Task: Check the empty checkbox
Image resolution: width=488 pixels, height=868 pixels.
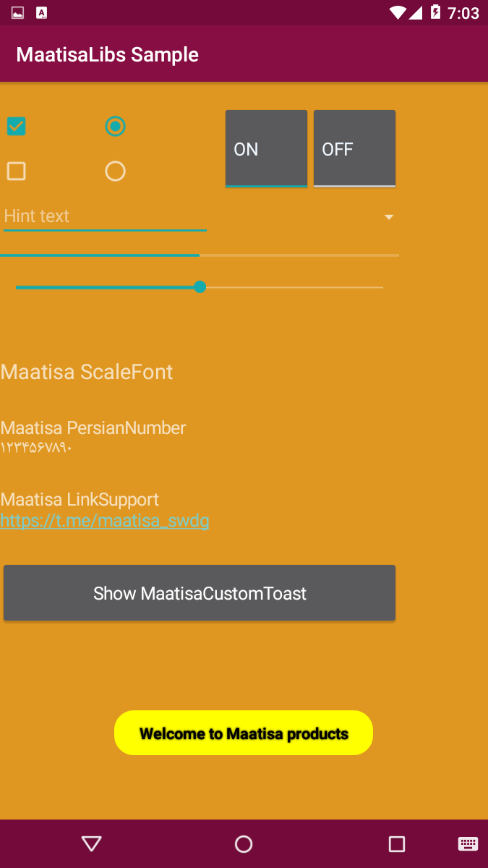Action: pyautogui.click(x=16, y=171)
